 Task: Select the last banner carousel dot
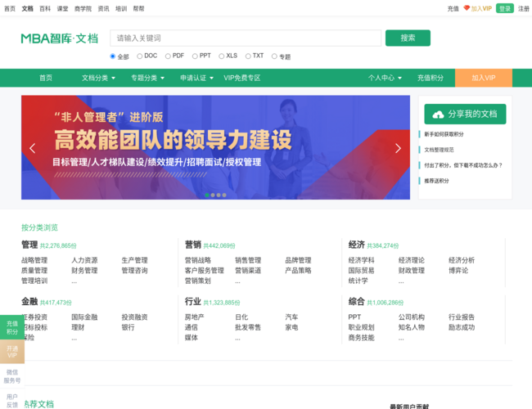224,195
